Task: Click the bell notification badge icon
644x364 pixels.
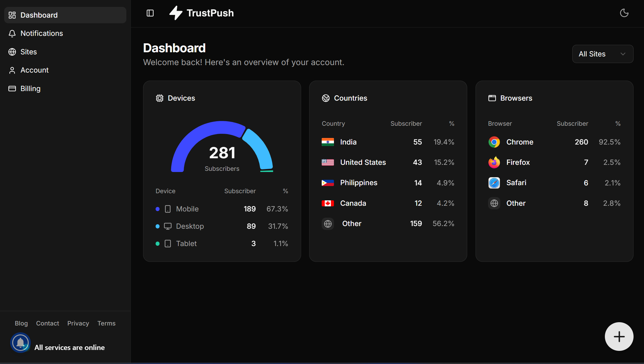Action: (x=20, y=343)
